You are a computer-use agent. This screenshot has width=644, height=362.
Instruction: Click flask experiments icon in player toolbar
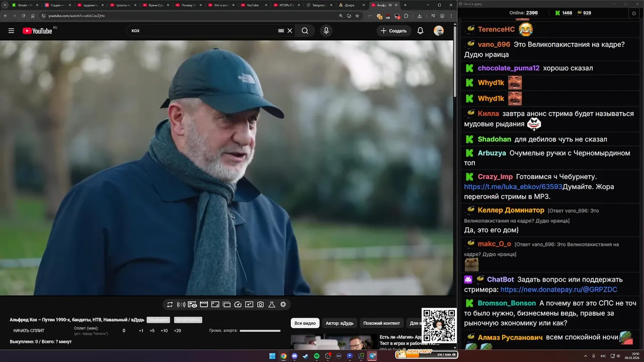pyautogui.click(x=272, y=305)
